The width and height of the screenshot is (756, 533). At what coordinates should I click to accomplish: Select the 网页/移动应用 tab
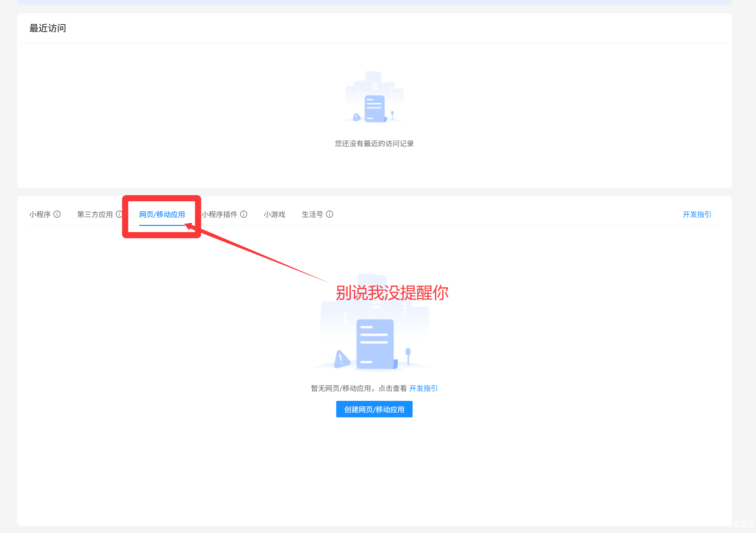[162, 215]
